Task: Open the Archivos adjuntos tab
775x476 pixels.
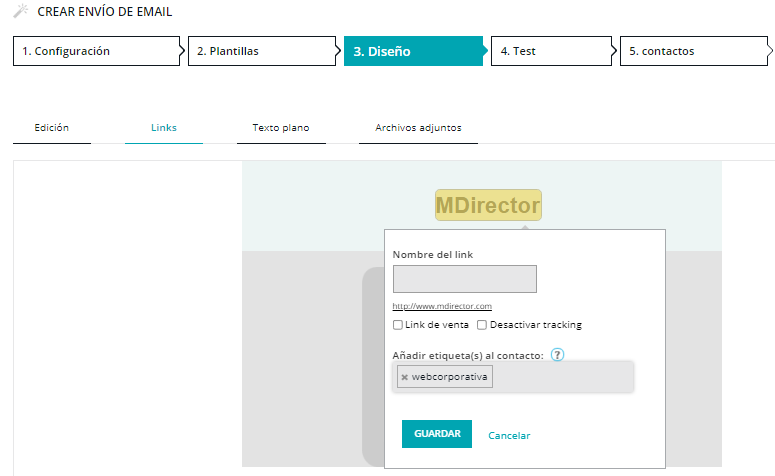Action: 418,128
